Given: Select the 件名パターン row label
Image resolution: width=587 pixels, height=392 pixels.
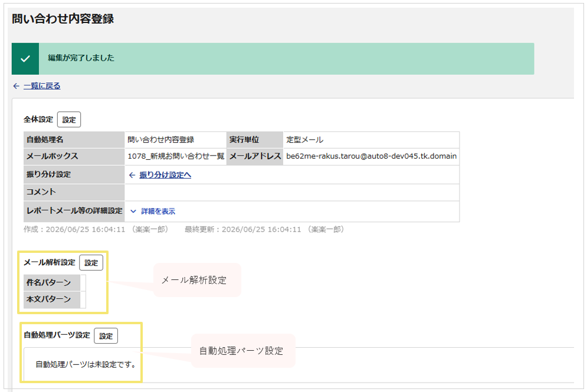Looking at the screenshot, I should click(52, 282).
